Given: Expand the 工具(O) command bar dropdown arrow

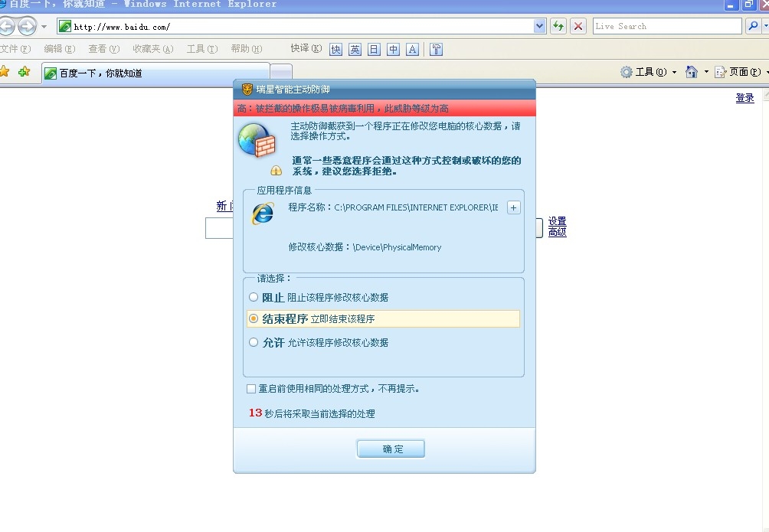Looking at the screenshot, I should click(674, 72).
